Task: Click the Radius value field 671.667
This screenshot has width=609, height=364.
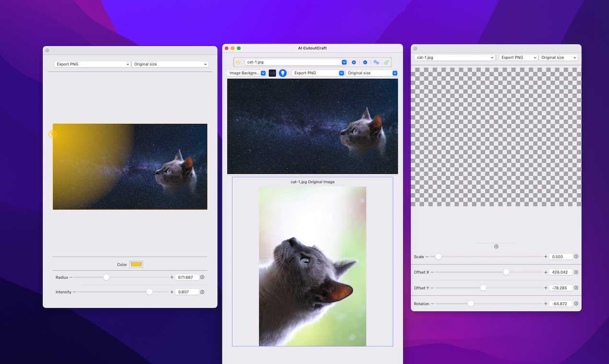Action: [187, 277]
